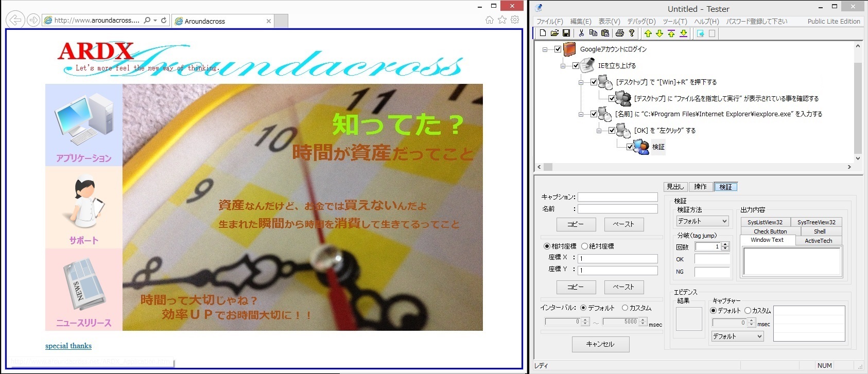Uncheck the Googleアカウントにログイン checkbox

point(558,49)
